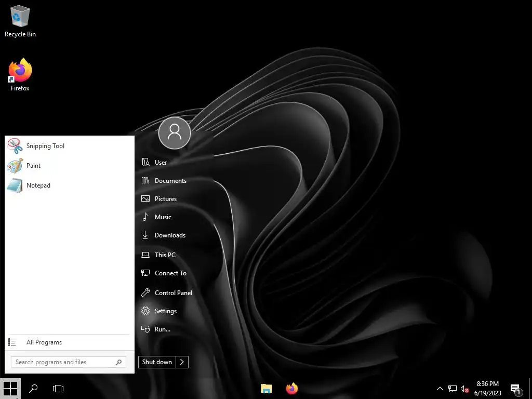Click the Snipping Tool label
532x399 pixels.
(x=46, y=146)
